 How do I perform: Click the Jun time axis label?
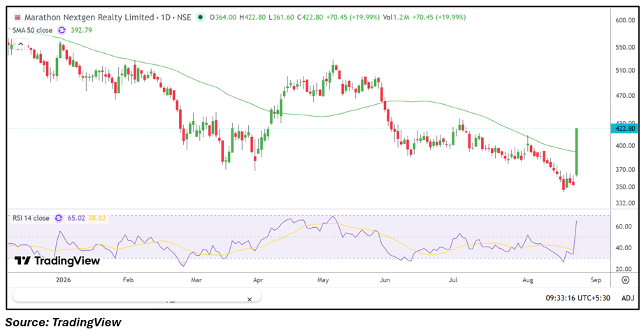point(385,279)
